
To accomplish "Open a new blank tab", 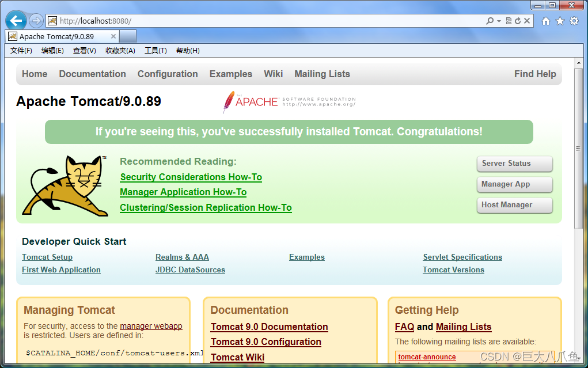I will tap(127, 36).
